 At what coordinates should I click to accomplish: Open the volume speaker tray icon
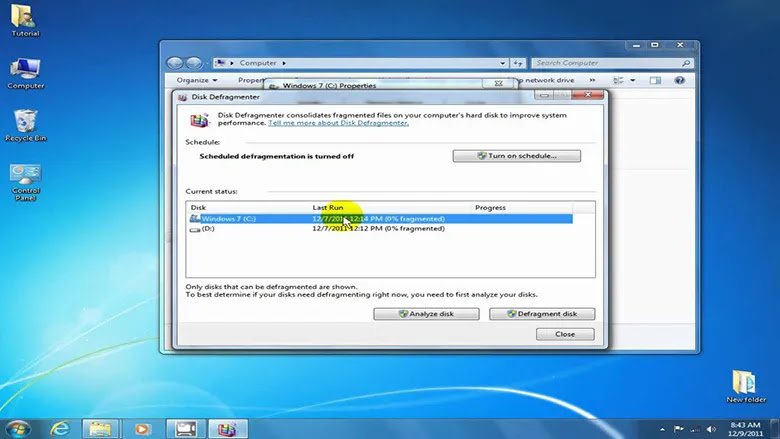point(712,429)
